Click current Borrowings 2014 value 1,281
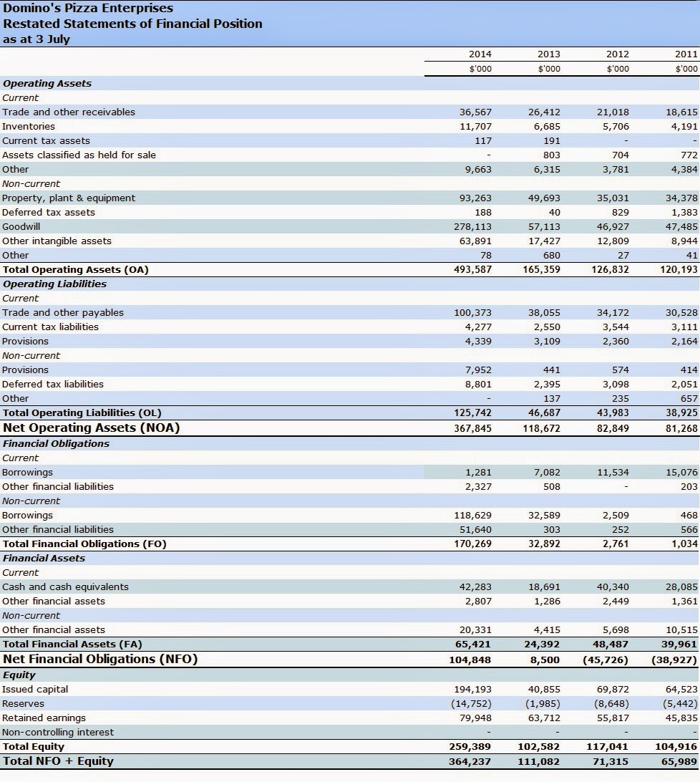The width and height of the screenshot is (700, 782). point(478,472)
